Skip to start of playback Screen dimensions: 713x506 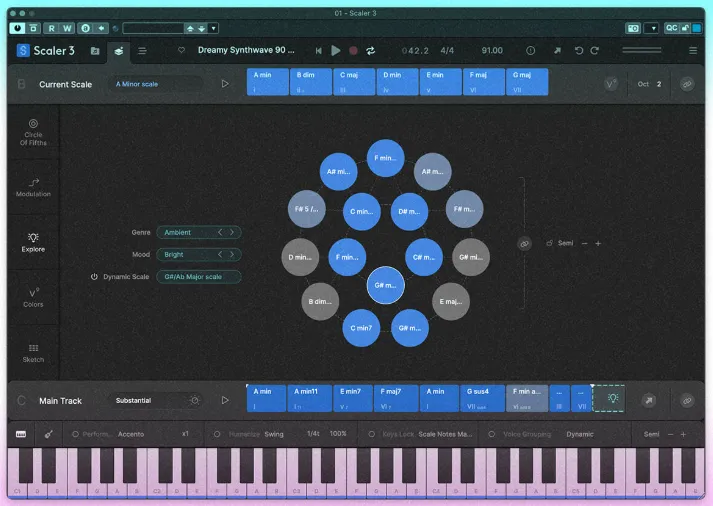[x=318, y=50]
